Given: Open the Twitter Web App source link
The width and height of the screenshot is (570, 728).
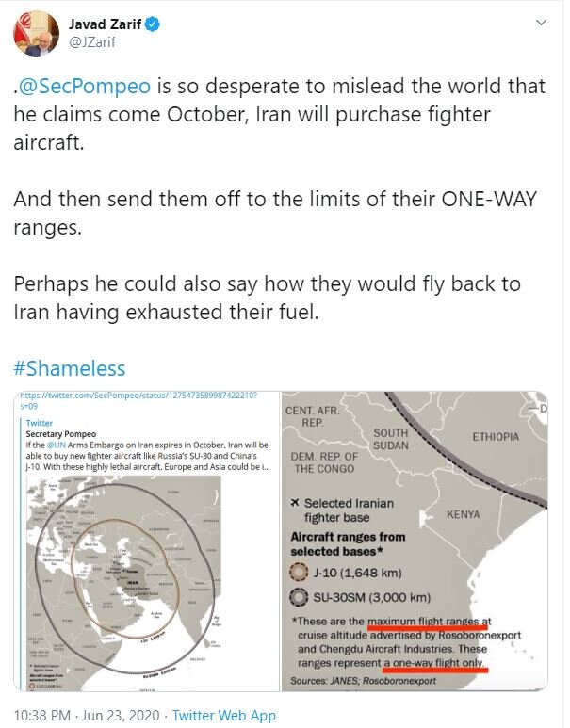Looking at the screenshot, I should click(224, 716).
